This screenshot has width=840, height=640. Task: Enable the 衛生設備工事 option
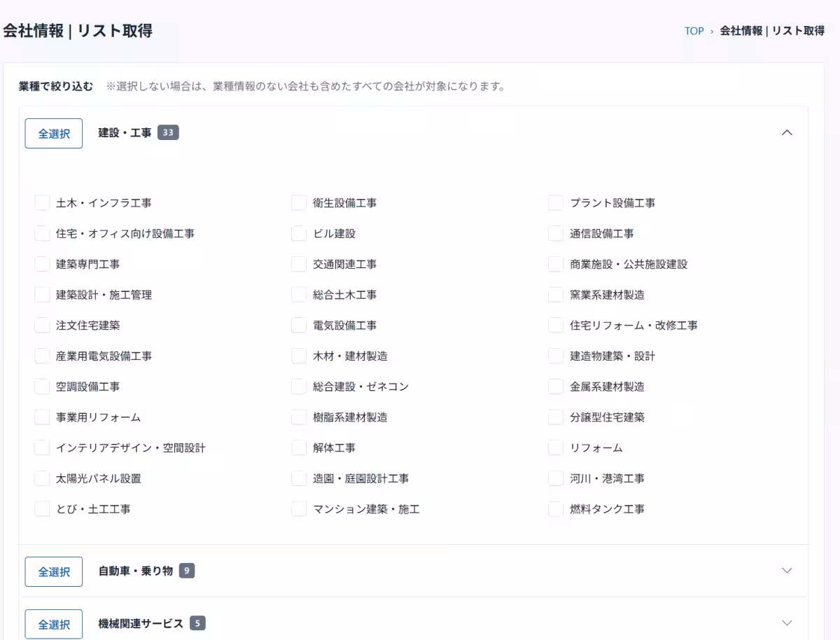tap(298, 202)
